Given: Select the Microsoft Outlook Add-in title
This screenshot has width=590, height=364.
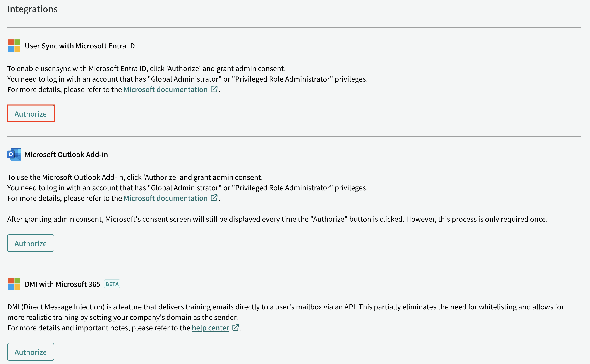Looking at the screenshot, I should point(66,154).
